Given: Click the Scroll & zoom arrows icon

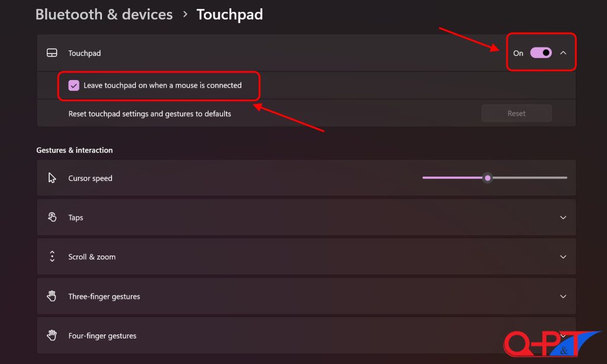Looking at the screenshot, I should click(52, 257).
